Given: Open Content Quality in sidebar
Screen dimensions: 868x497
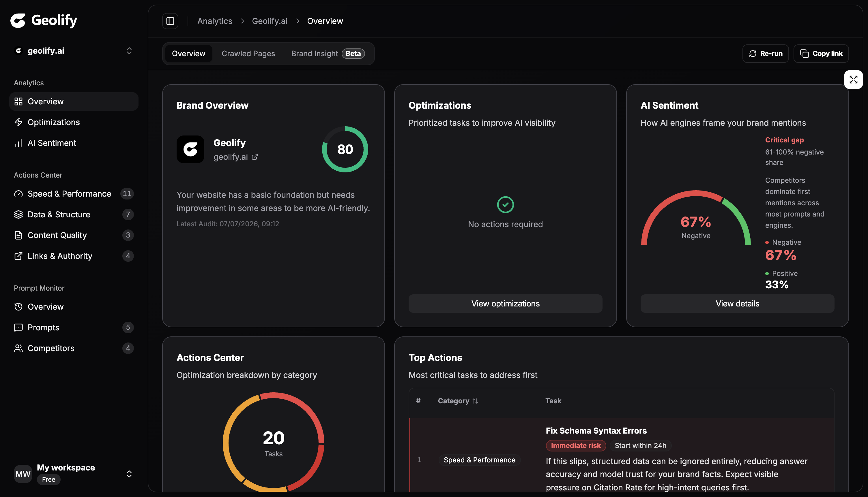Looking at the screenshot, I should (74, 235).
